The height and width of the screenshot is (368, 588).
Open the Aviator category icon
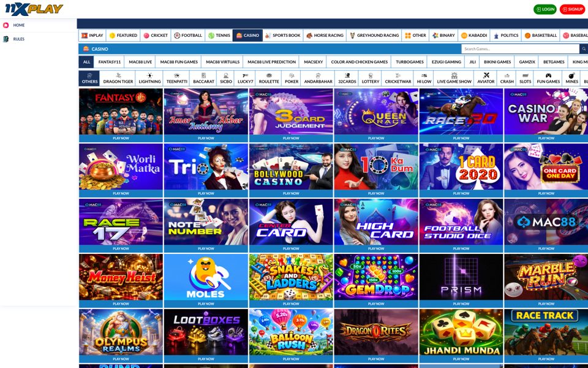pos(486,78)
